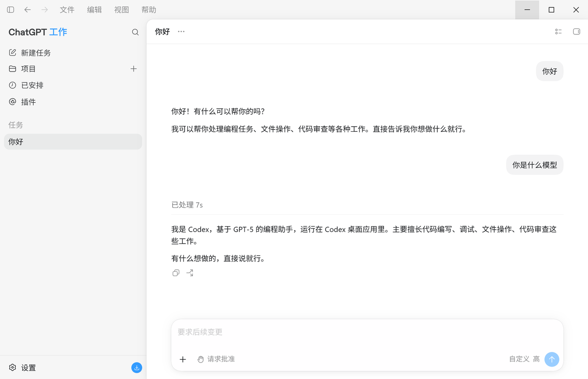Click the 已安排 clock icon
The image size is (588, 379).
[x=12, y=85]
